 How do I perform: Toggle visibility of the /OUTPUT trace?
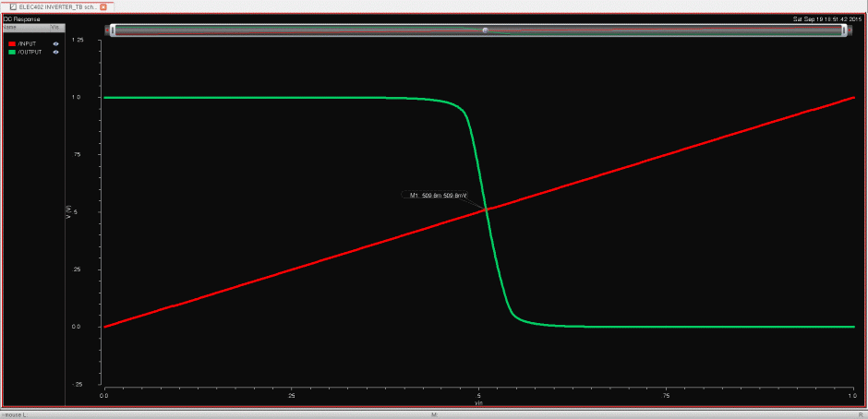(55, 52)
